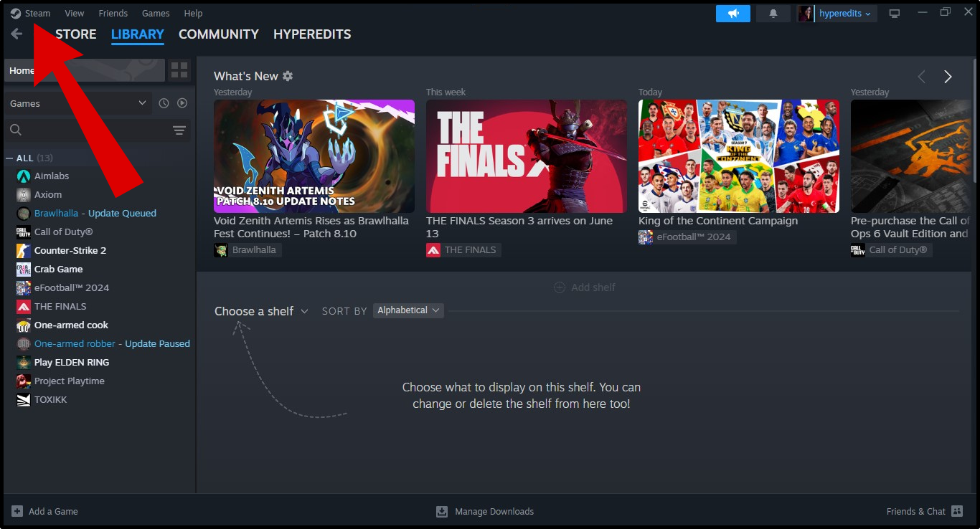Click eFootball 2024 game tag under news

687,237
